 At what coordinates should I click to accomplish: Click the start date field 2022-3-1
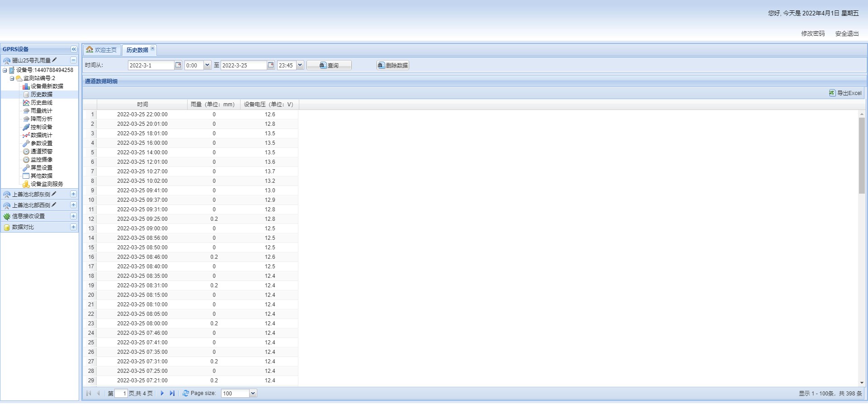(x=151, y=66)
